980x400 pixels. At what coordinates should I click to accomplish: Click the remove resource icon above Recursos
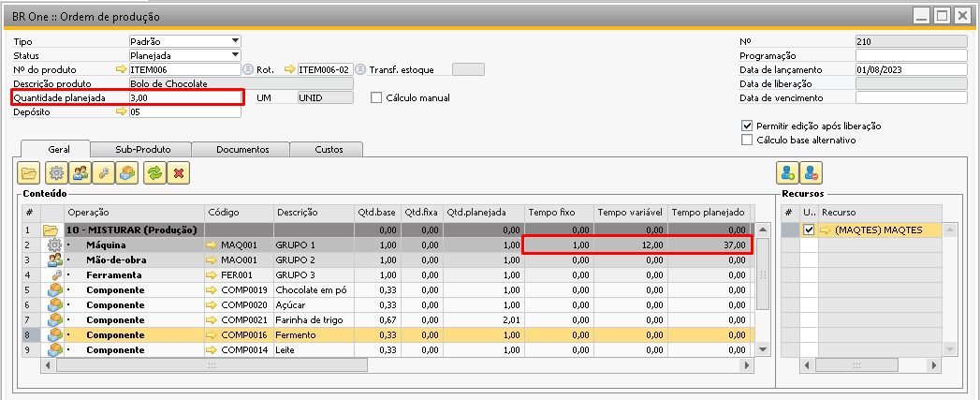click(812, 172)
